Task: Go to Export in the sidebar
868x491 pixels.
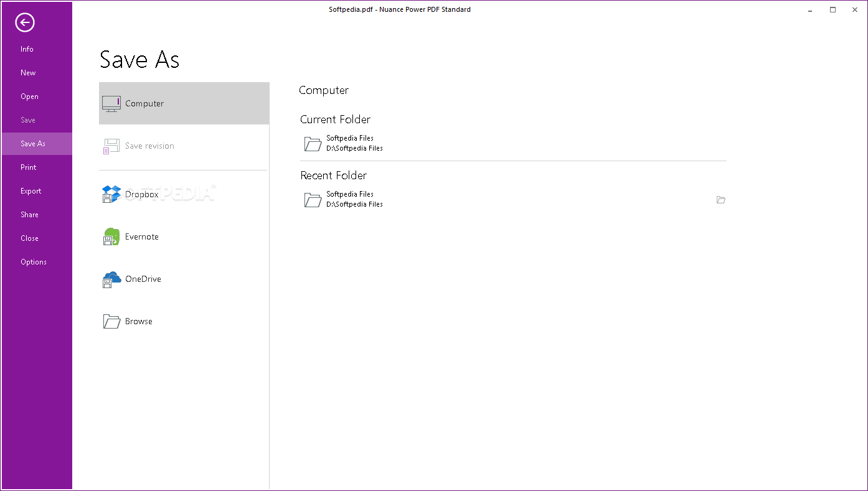Action: (36, 191)
